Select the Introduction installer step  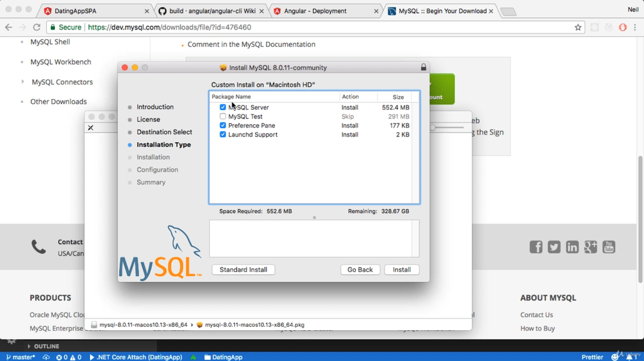(x=155, y=107)
